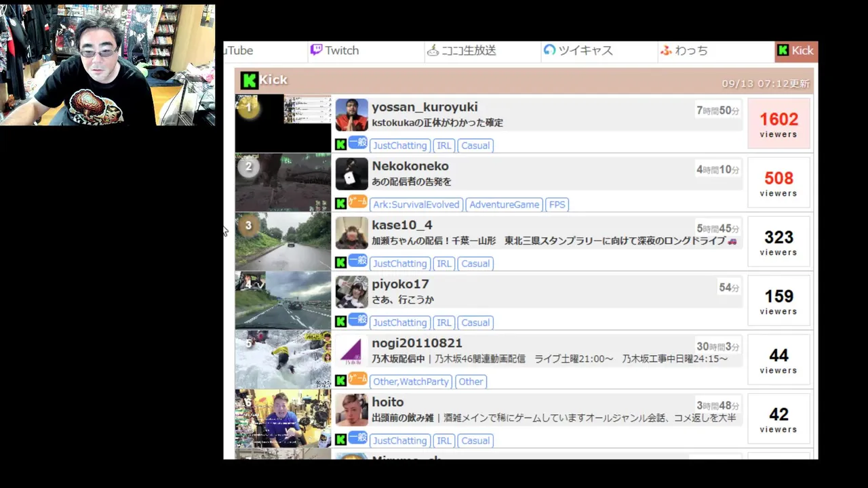Open rank 5 nogi20110821 stream thumbnail
868x488 pixels.
283,359
